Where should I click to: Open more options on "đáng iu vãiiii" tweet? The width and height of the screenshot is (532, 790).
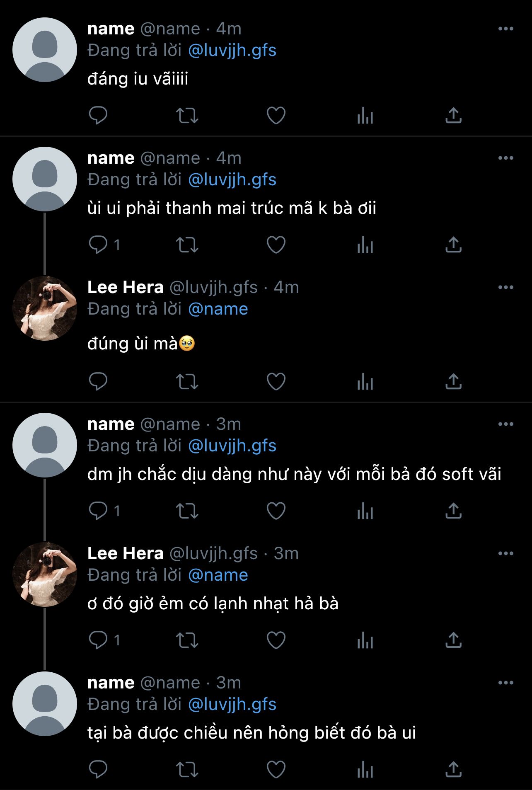505,29
